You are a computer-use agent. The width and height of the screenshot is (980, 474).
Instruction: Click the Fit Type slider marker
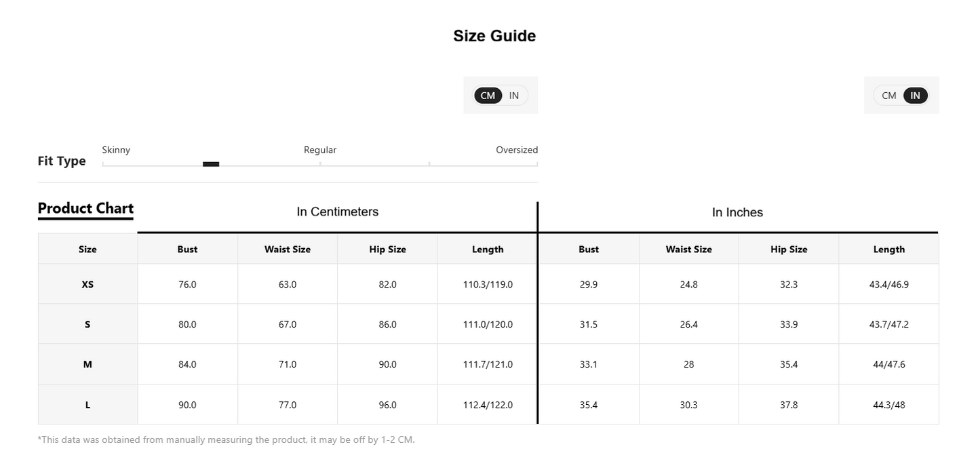coord(211,164)
